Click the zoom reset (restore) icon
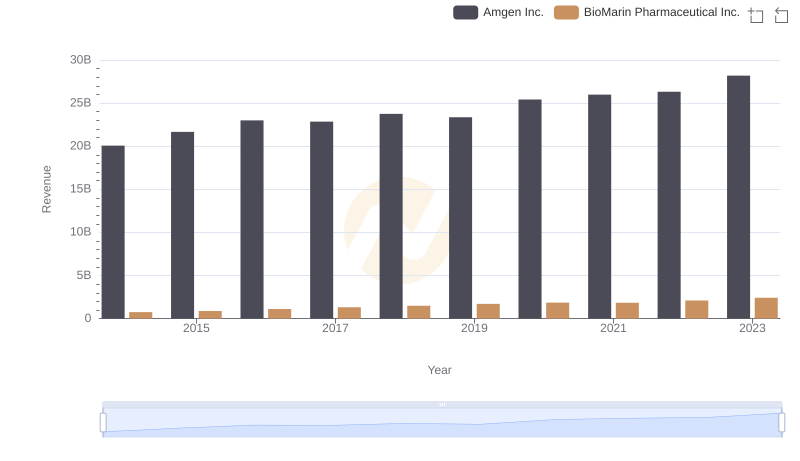800x461 pixels. 781,15
